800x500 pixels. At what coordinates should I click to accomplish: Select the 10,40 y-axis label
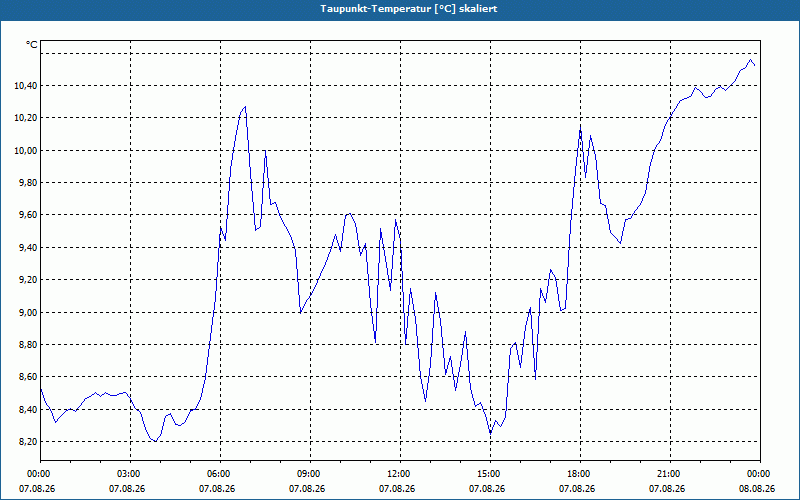26,86
